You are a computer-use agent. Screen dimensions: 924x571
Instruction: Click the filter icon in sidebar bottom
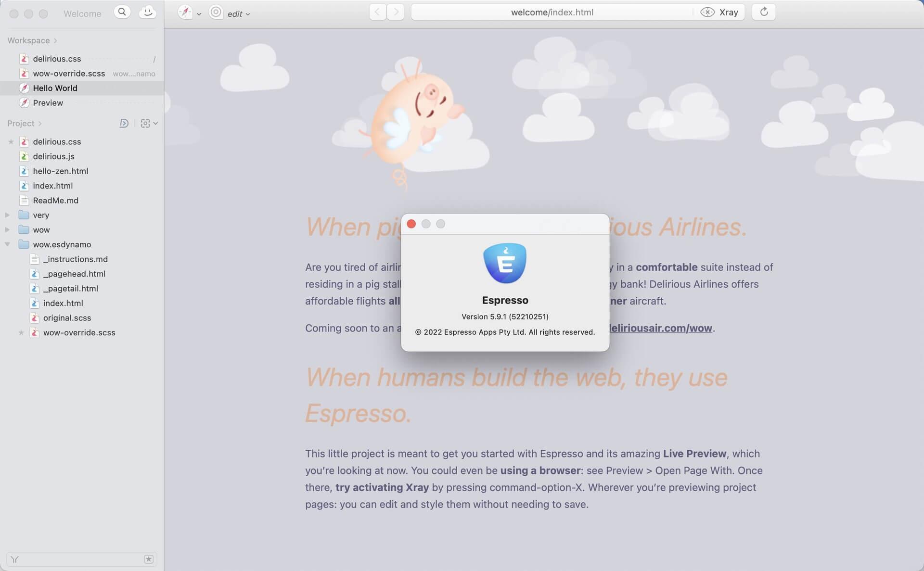pos(15,559)
